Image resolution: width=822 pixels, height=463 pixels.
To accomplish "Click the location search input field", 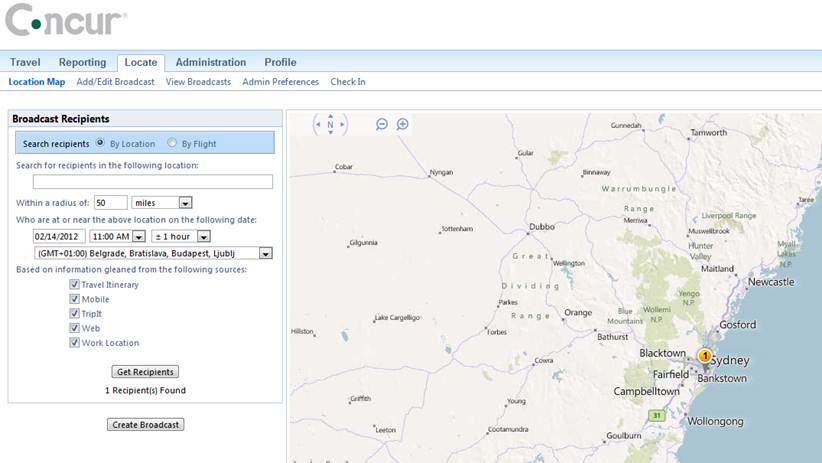I will pyautogui.click(x=153, y=181).
